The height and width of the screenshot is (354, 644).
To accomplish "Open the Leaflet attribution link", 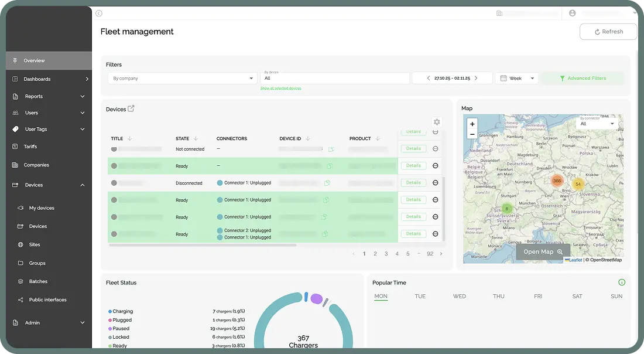I will pyautogui.click(x=573, y=260).
